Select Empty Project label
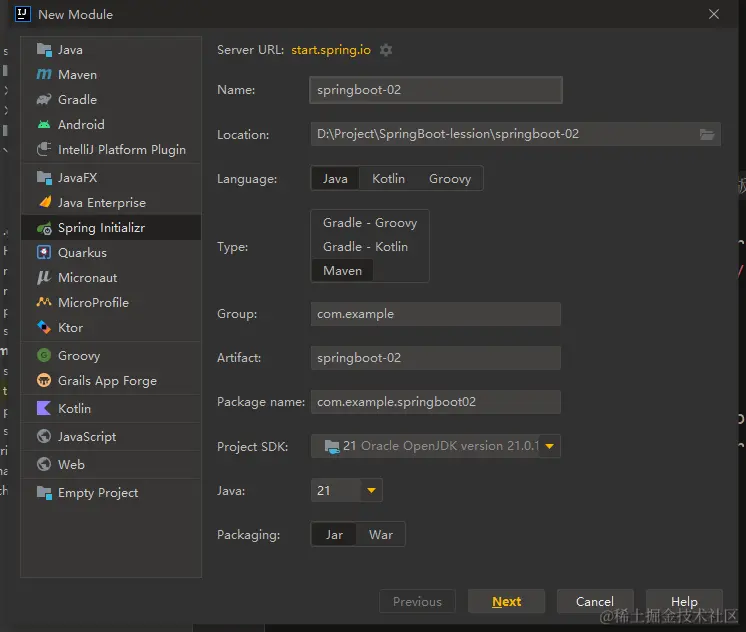 (x=98, y=493)
